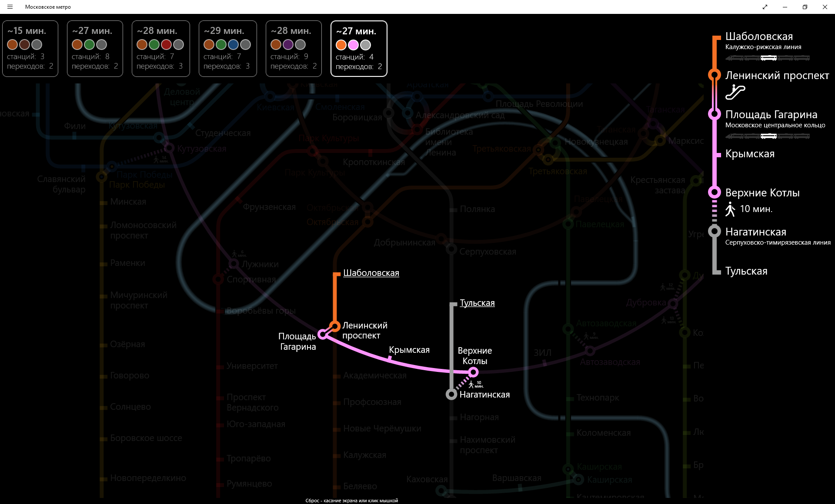Click pink line circle in selected route card
Screen dimensions: 835x504
353,45
